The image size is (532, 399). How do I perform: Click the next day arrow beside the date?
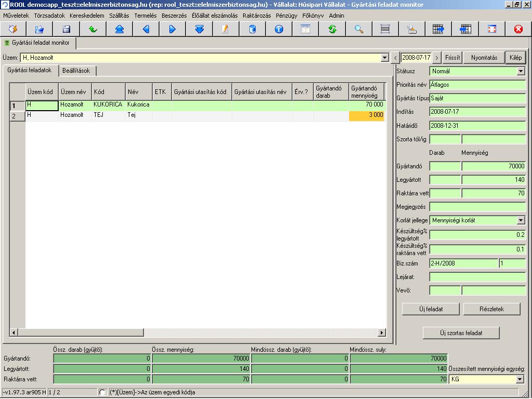click(437, 58)
